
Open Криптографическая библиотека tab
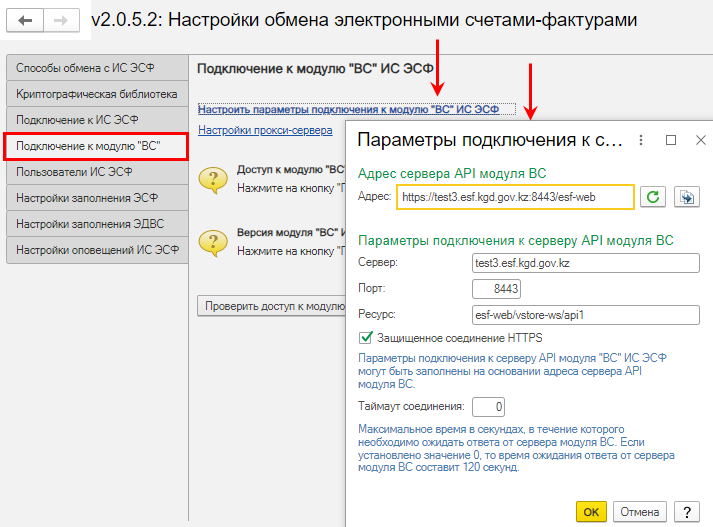tap(97, 94)
